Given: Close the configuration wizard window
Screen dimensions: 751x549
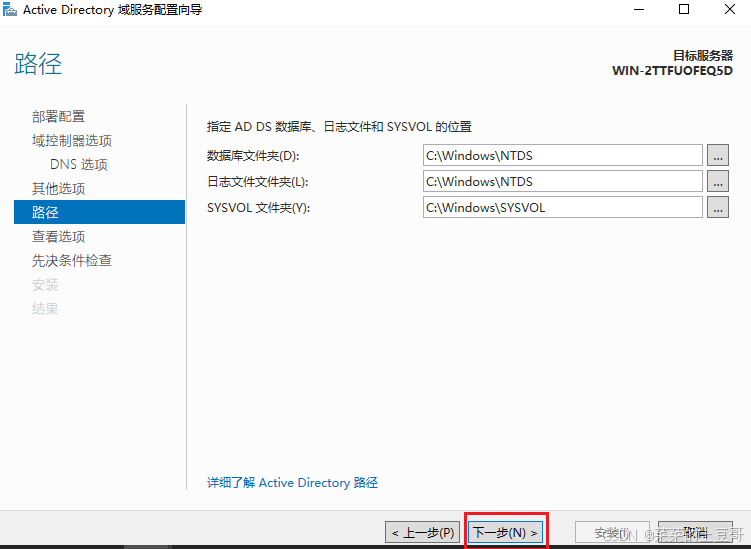Looking at the screenshot, I should pos(729,9).
